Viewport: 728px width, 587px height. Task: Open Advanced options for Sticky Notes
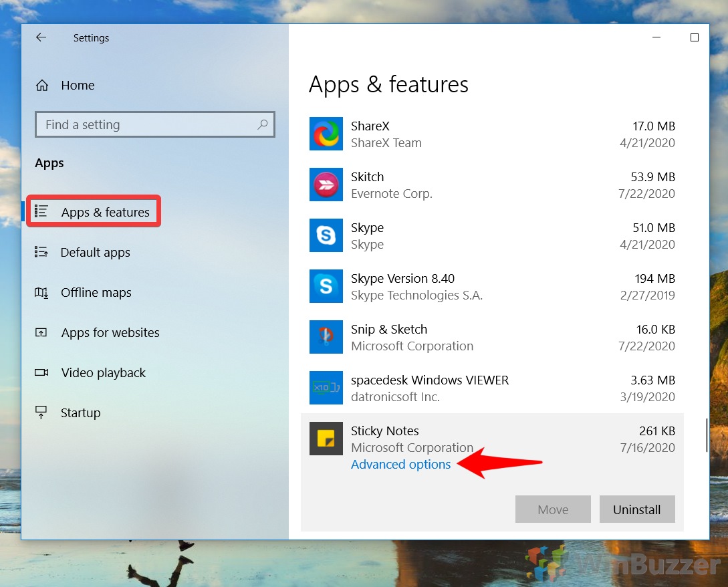tap(400, 464)
